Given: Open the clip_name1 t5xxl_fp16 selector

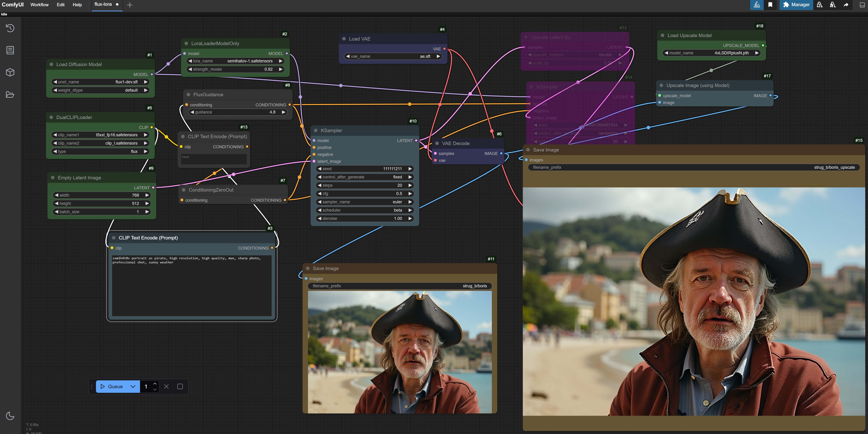Looking at the screenshot, I should tap(100, 135).
